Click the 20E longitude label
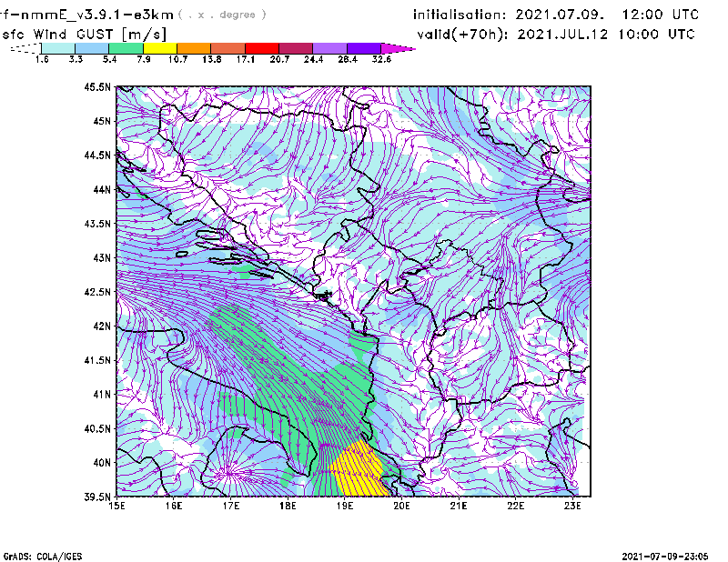 point(401,506)
